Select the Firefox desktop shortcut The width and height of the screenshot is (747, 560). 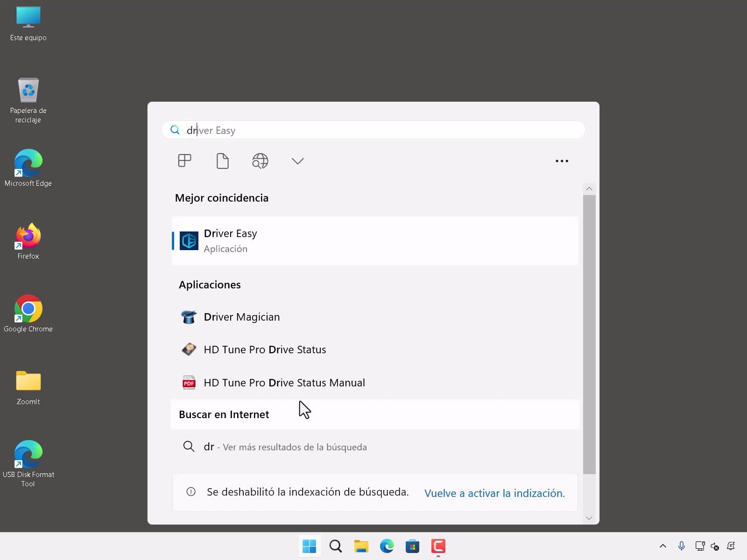tap(28, 241)
